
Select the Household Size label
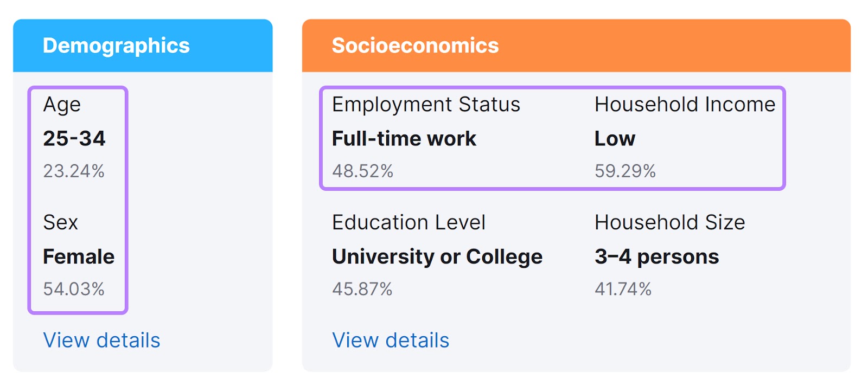coord(670,222)
